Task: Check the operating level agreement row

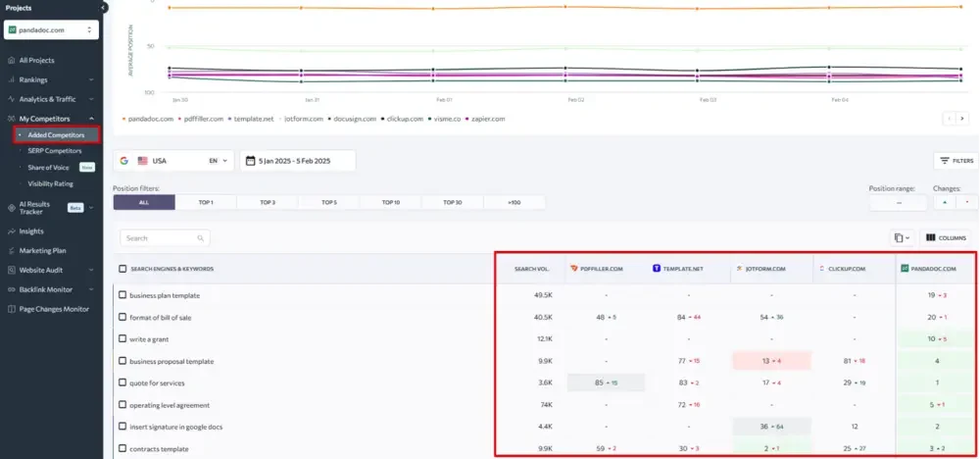Action: (122, 405)
